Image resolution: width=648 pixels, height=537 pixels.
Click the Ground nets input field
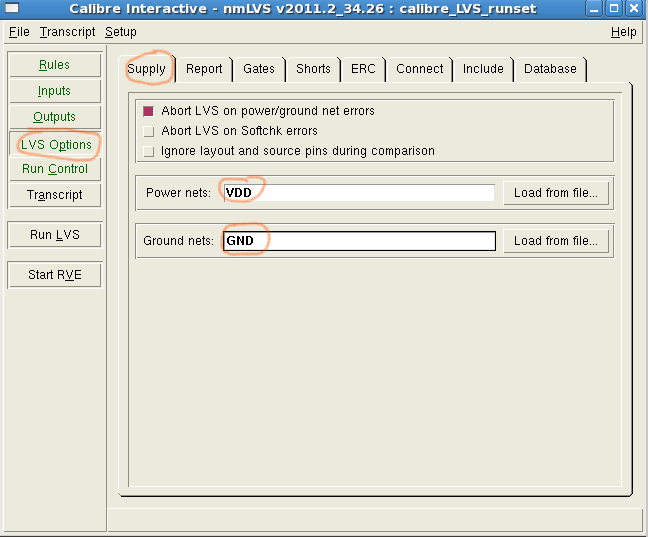click(x=359, y=241)
